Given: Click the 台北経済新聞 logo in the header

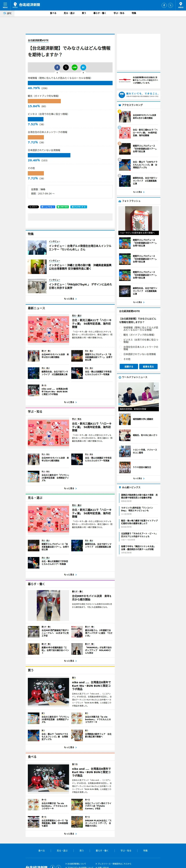Looking at the screenshot, I should 26,5.
